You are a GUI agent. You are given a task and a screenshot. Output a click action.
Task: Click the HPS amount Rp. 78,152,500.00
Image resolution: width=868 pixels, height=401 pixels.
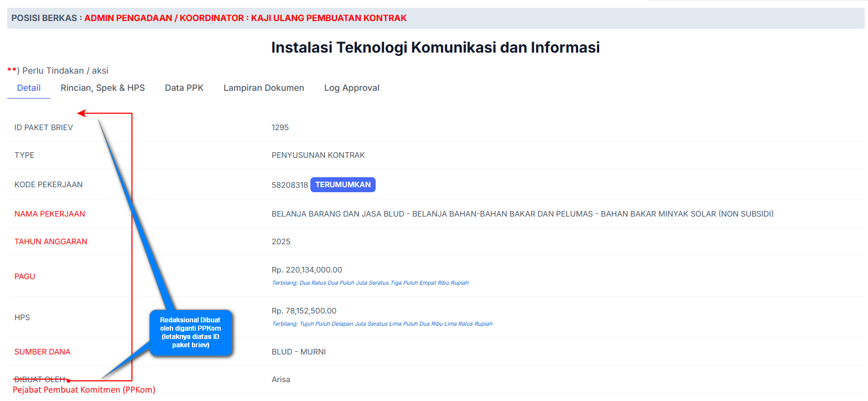click(x=304, y=311)
